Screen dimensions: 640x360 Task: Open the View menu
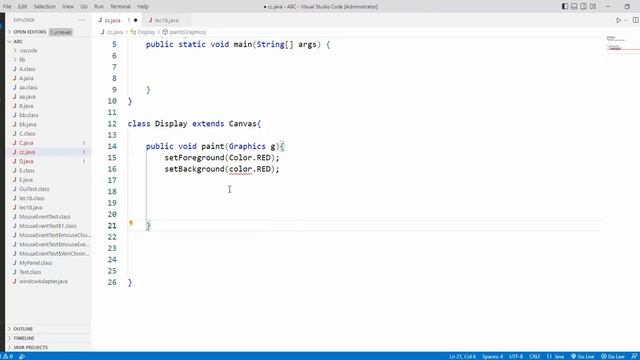[68, 7]
